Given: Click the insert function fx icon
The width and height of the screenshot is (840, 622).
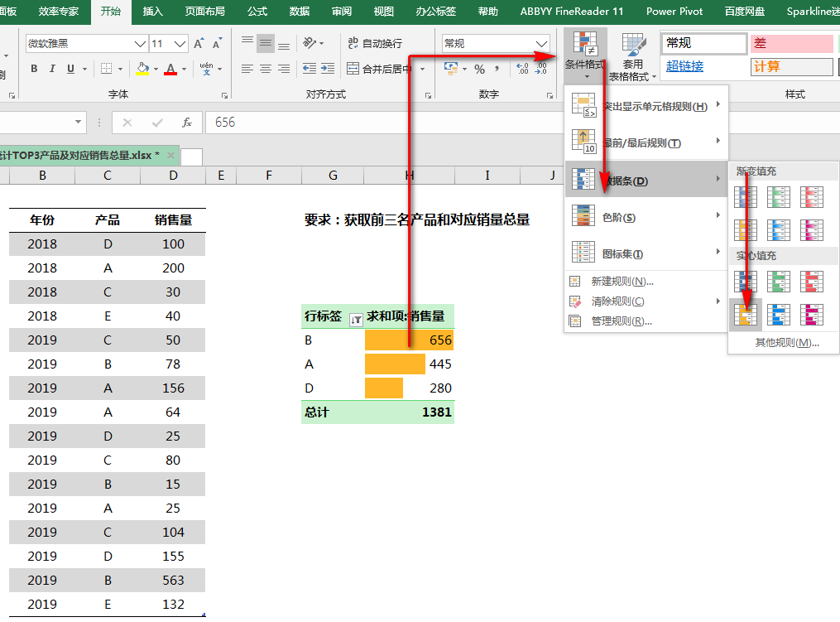Looking at the screenshot, I should pos(187,123).
